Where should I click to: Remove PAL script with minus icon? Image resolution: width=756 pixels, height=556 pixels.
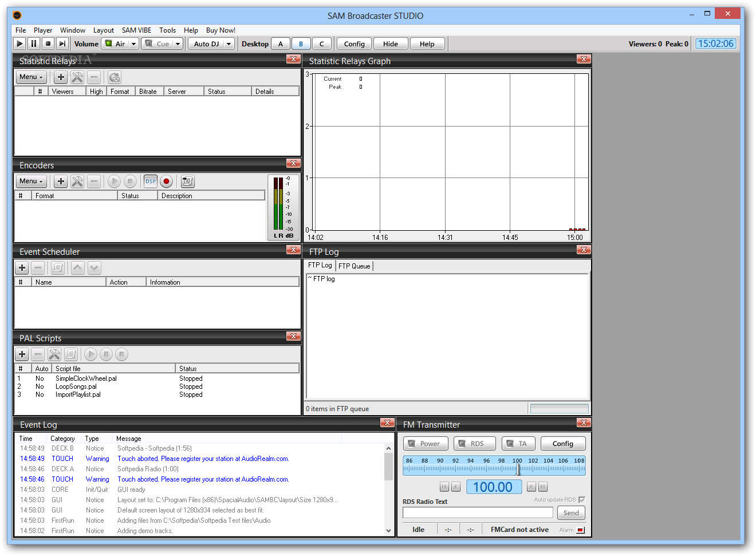[x=38, y=354]
